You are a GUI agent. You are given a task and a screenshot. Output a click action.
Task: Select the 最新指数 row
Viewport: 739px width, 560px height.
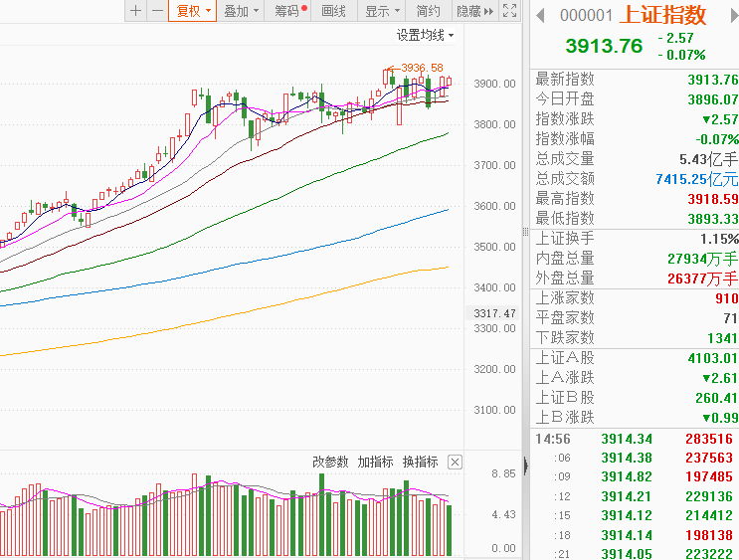click(635, 80)
